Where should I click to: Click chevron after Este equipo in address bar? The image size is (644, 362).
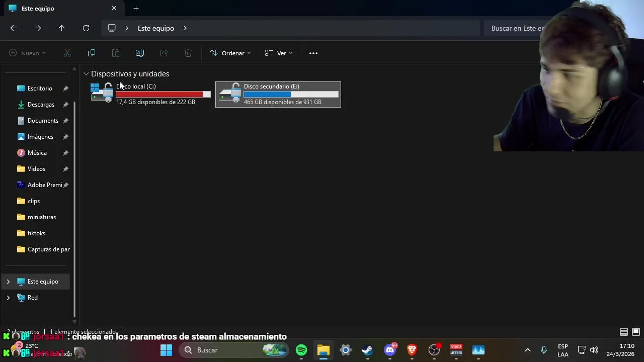click(185, 28)
